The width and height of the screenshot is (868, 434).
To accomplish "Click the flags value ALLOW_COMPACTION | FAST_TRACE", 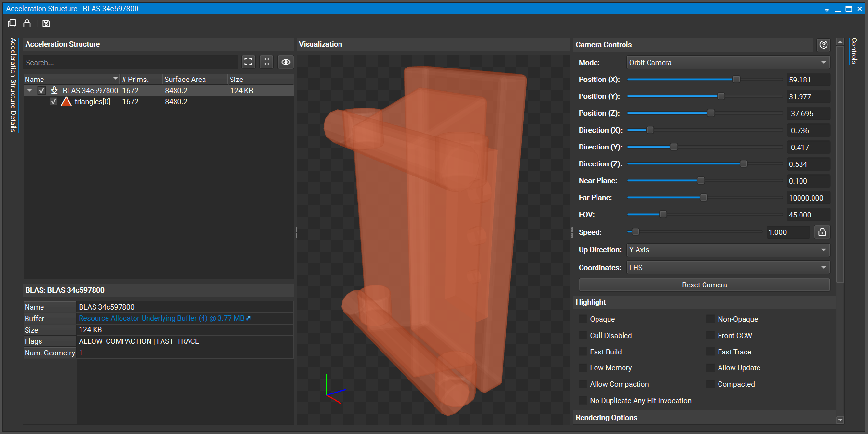I will [139, 341].
